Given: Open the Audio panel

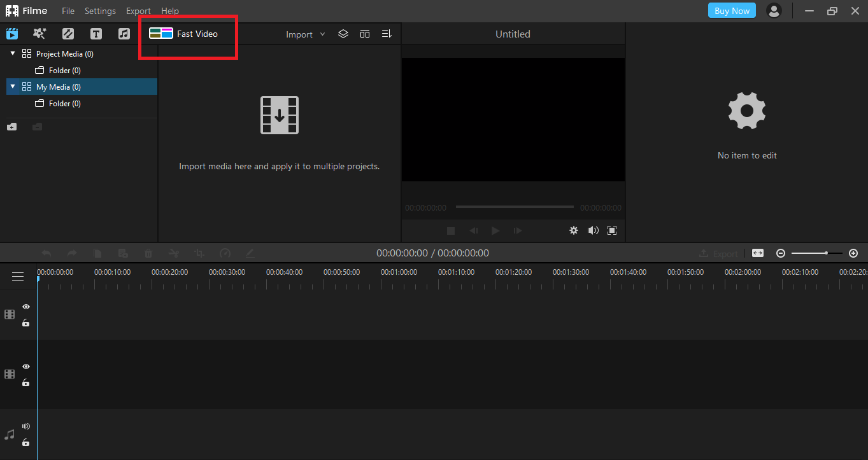Looking at the screenshot, I should coord(124,33).
